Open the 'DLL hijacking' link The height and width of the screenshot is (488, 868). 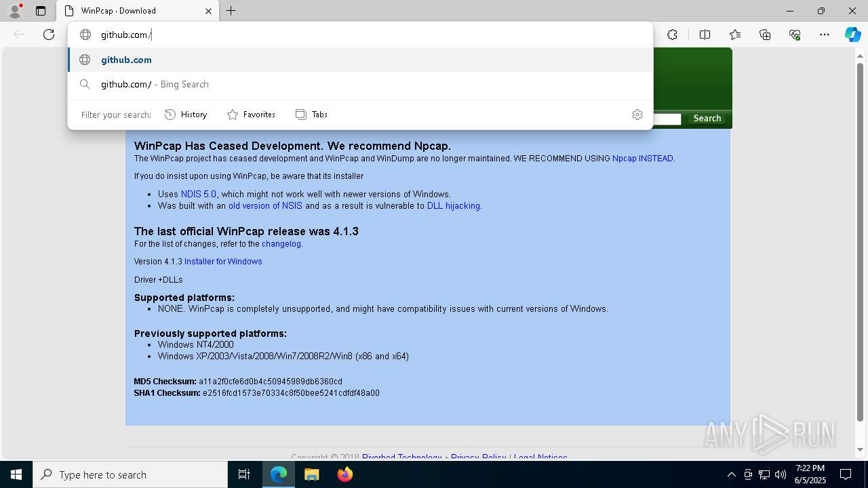click(x=454, y=205)
